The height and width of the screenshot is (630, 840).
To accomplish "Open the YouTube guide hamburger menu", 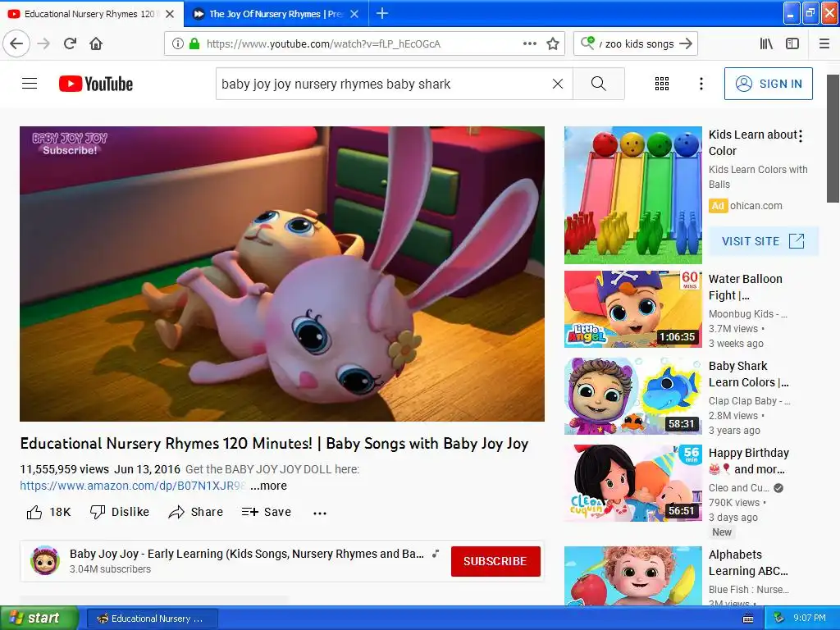I will (30, 84).
